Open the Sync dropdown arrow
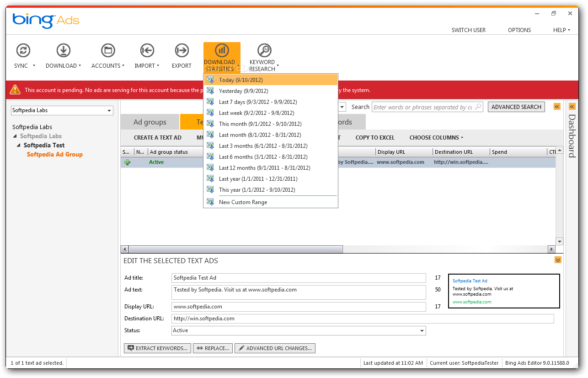 (34, 66)
